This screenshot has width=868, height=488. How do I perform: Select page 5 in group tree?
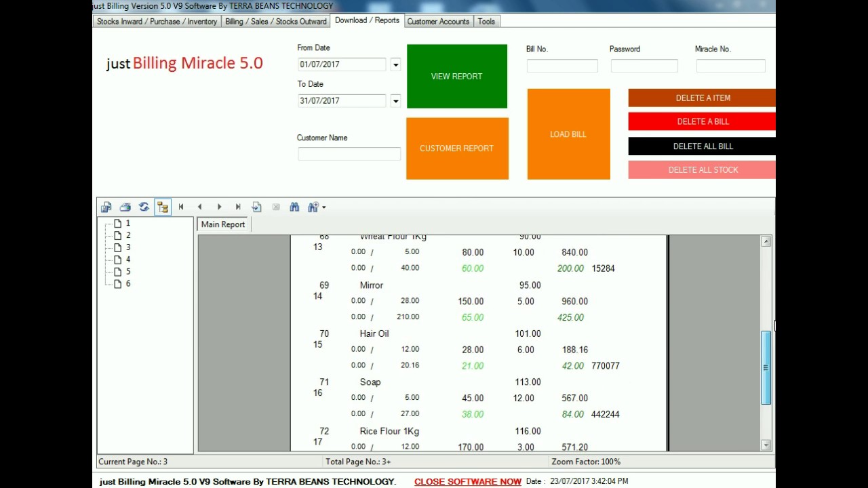click(x=123, y=272)
